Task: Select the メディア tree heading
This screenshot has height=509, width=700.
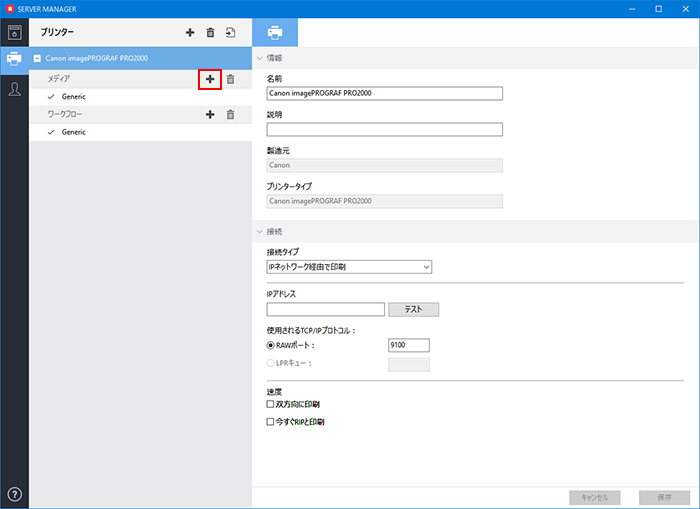Action: (x=59, y=79)
